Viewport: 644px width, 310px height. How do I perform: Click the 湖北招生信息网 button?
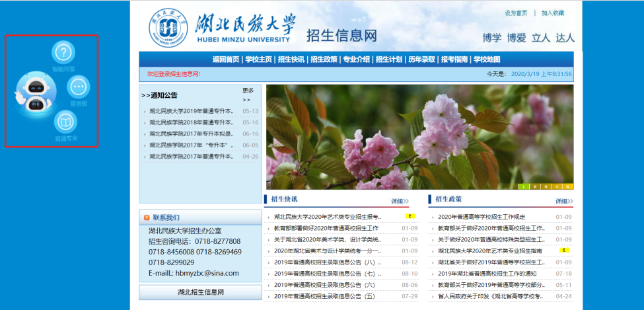200,292
